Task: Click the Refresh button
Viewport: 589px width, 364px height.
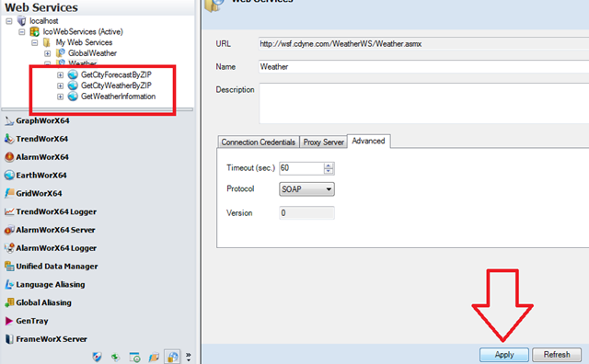Action: pos(556,355)
